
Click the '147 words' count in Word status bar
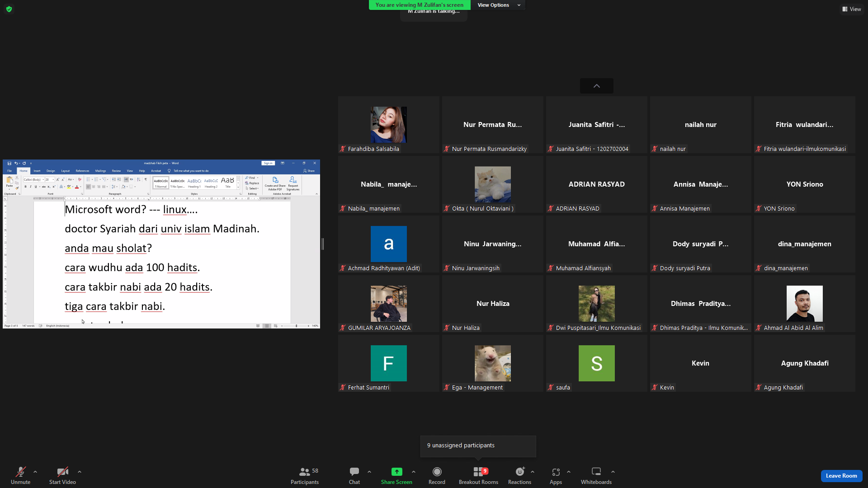(28, 326)
